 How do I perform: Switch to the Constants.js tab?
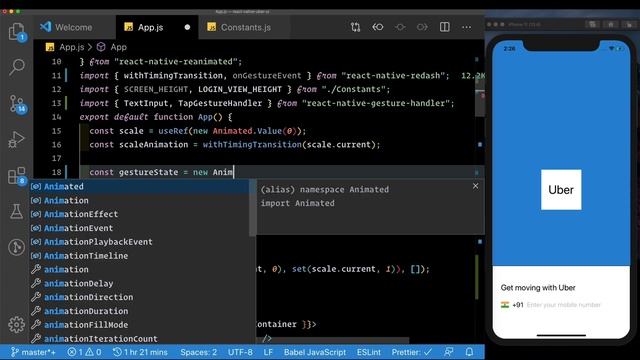click(x=244, y=27)
